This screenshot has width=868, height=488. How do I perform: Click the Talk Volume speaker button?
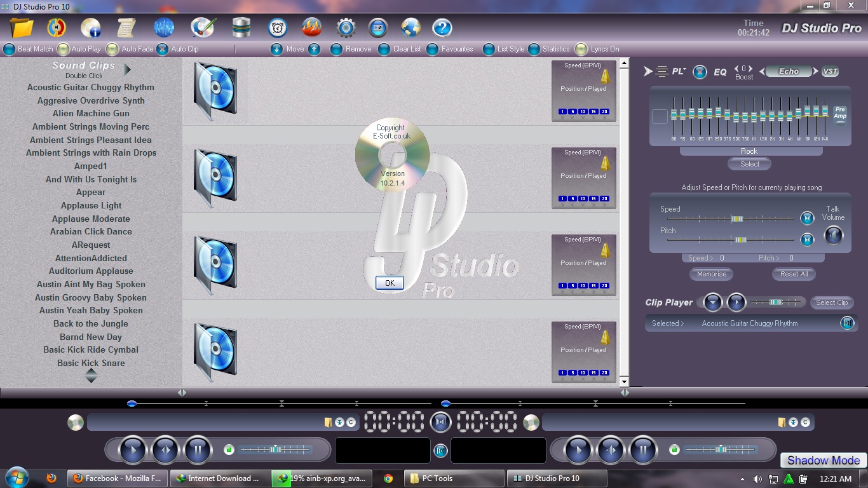(834, 236)
